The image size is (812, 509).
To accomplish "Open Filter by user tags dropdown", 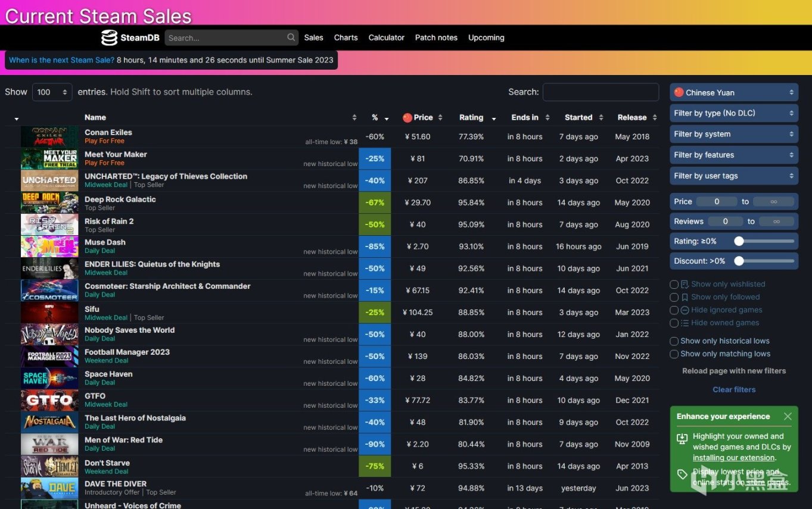I will (734, 176).
